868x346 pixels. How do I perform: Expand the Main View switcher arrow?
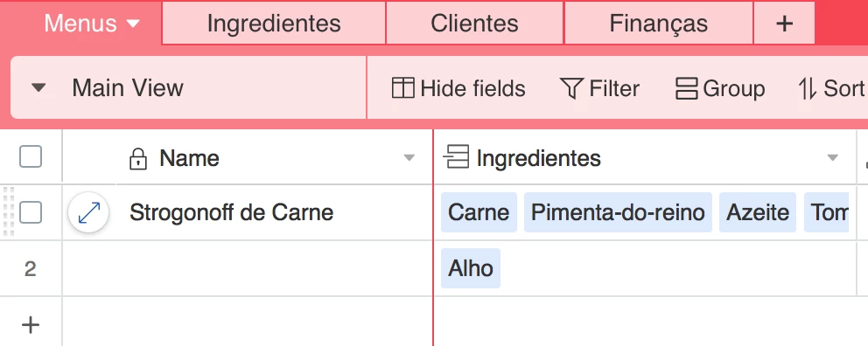[38, 88]
